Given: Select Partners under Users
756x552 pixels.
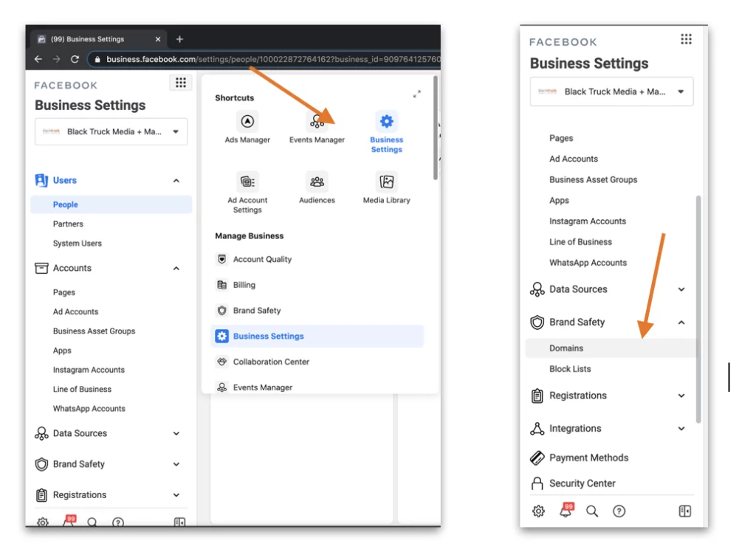Looking at the screenshot, I should 68,224.
